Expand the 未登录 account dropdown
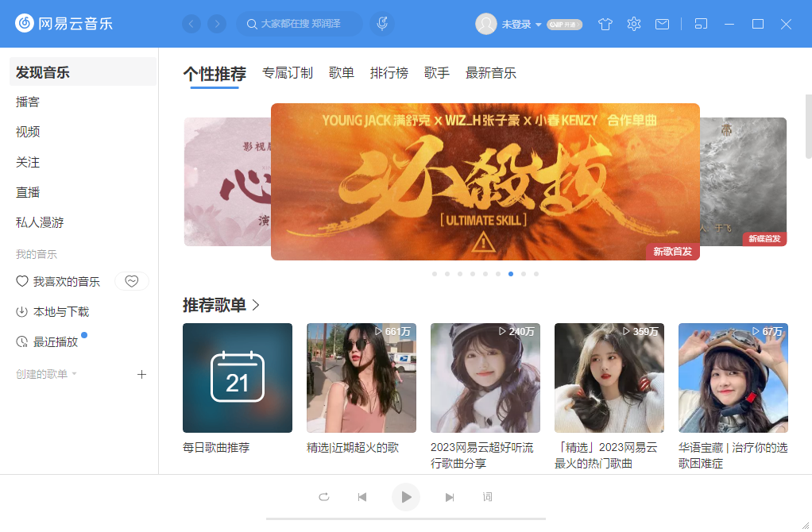The image size is (812, 532). (x=538, y=25)
